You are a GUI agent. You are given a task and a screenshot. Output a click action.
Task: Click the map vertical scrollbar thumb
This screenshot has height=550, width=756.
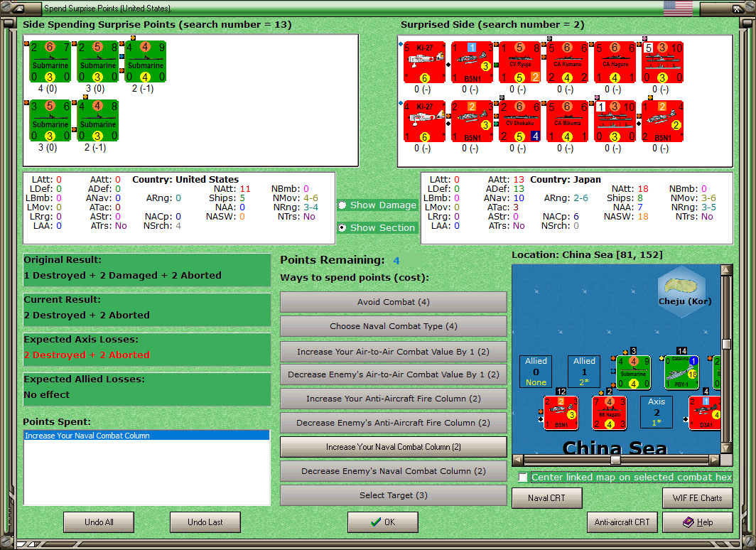tap(727, 344)
